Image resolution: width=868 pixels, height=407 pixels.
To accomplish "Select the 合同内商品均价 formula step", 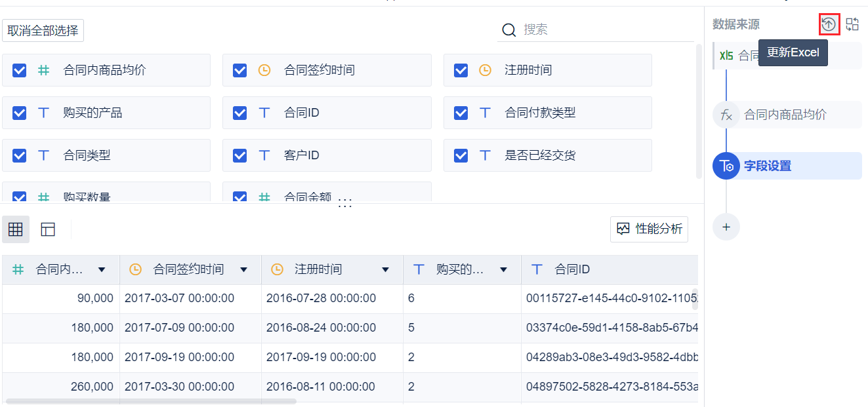I will tap(787, 115).
